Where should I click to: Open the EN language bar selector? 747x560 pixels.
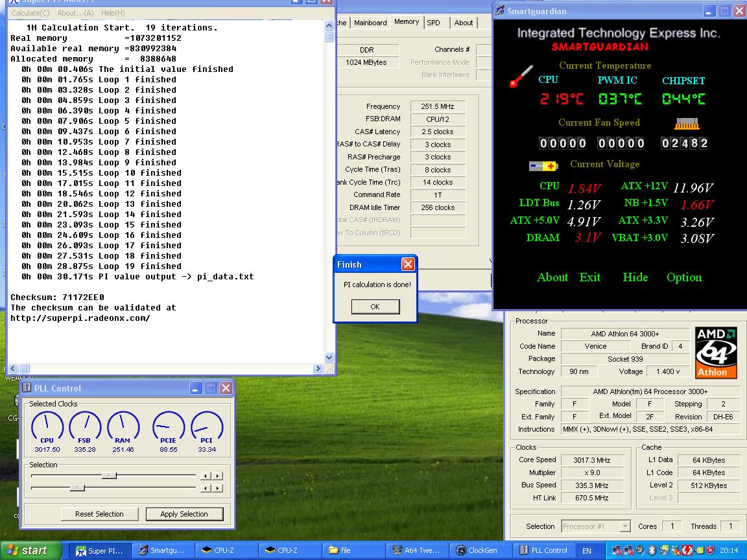click(x=586, y=551)
